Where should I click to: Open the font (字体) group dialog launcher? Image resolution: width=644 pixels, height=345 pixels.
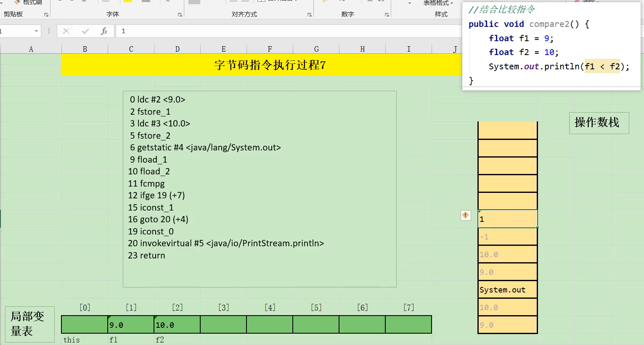pos(180,15)
